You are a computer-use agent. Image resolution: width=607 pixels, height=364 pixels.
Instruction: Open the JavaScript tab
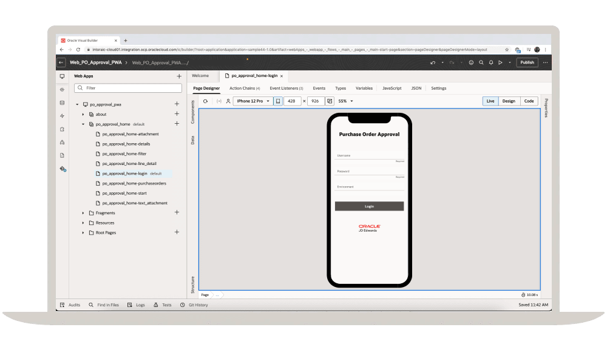point(392,88)
